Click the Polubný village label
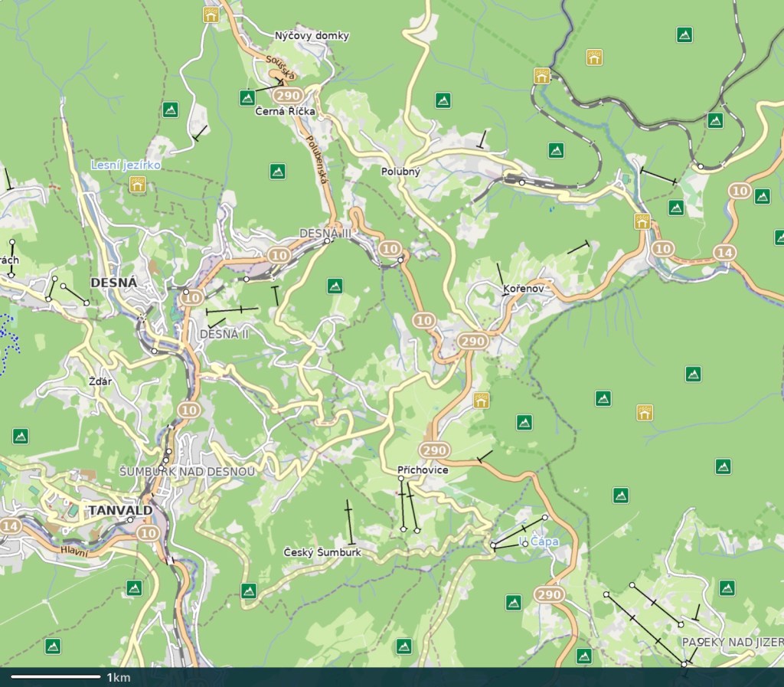784x687 pixels. pyautogui.click(x=401, y=172)
